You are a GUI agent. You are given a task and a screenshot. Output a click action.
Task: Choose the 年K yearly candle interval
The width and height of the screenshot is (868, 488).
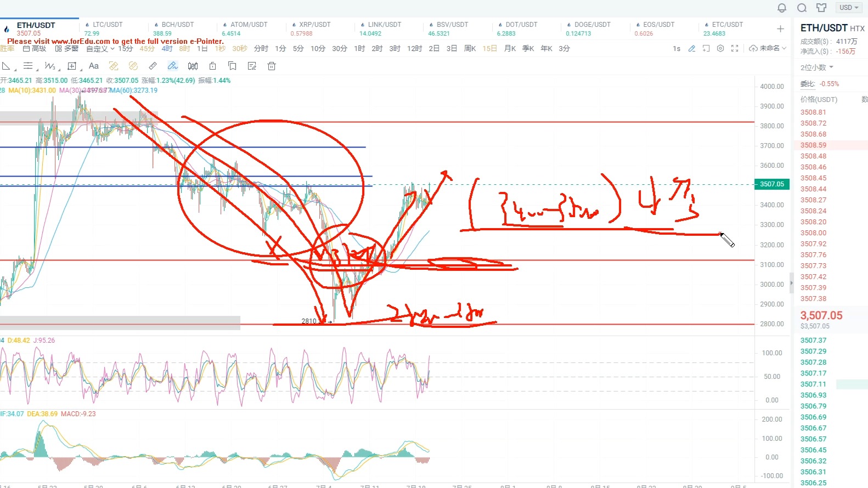point(546,49)
